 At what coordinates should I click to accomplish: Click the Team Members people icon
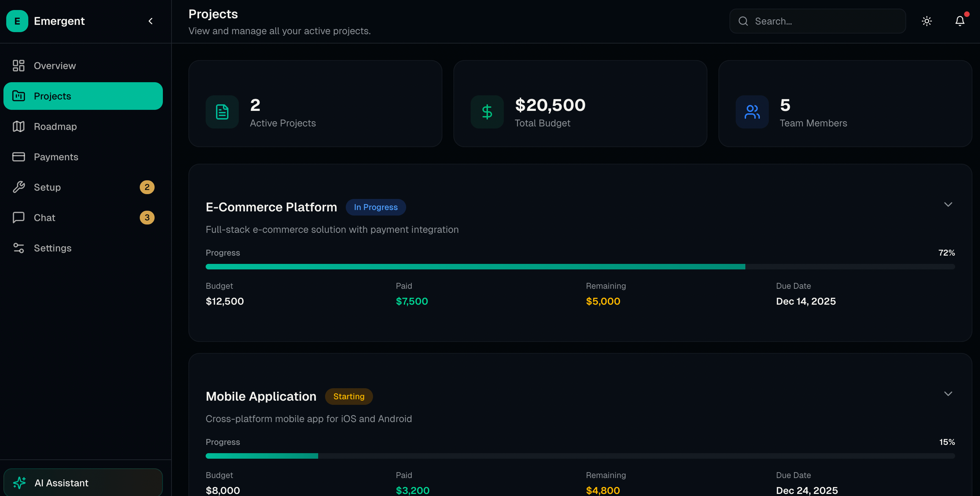point(752,112)
